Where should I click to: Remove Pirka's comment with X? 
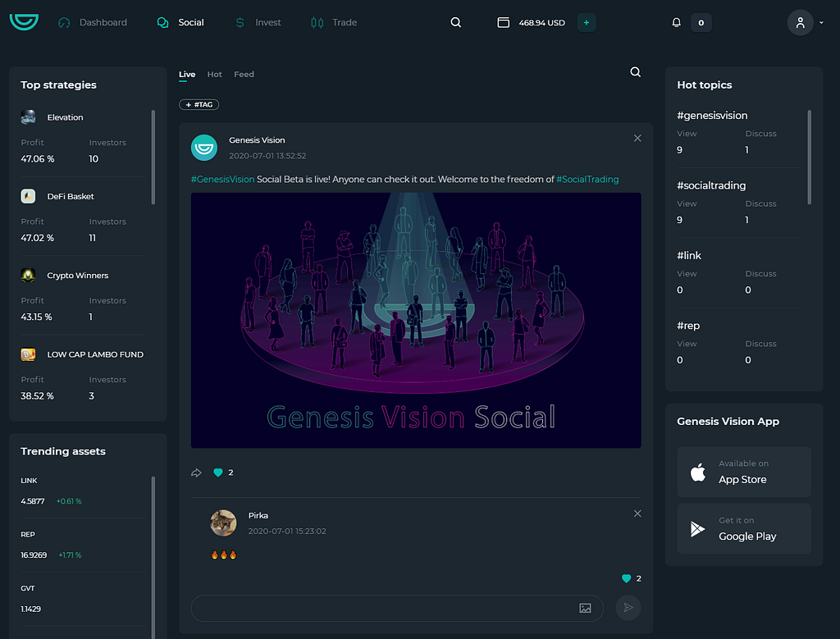[x=637, y=513]
